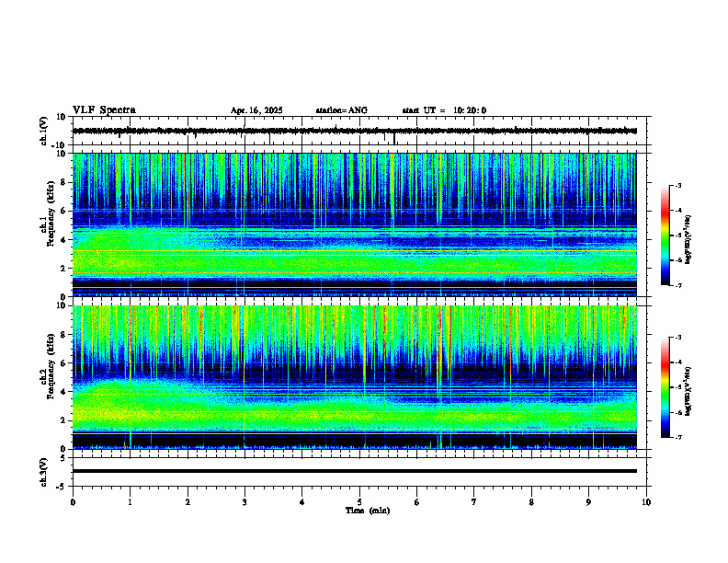Click the ch.3(V) axis label
This screenshot has height=563, width=728.
(x=44, y=472)
